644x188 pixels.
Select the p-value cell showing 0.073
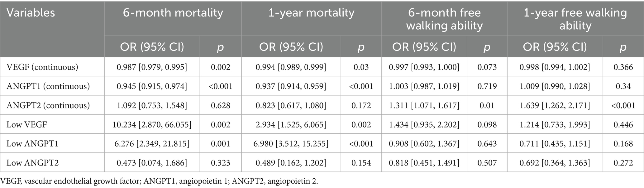coord(487,67)
